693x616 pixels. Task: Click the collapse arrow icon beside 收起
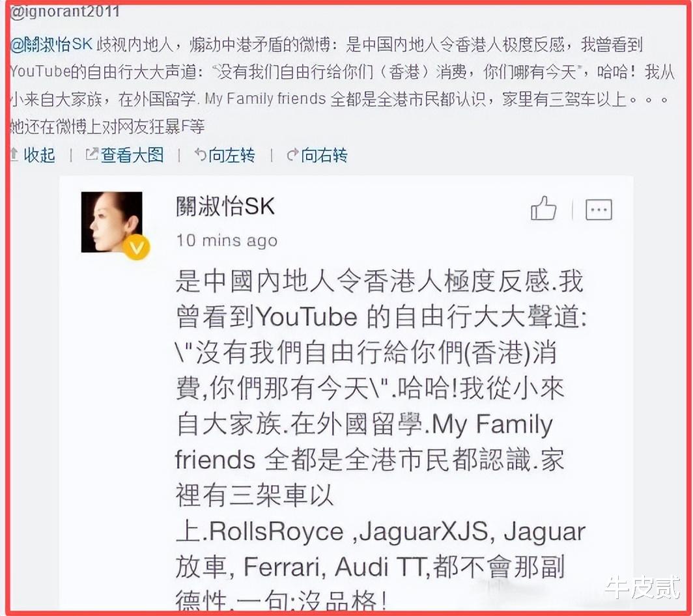(14, 155)
